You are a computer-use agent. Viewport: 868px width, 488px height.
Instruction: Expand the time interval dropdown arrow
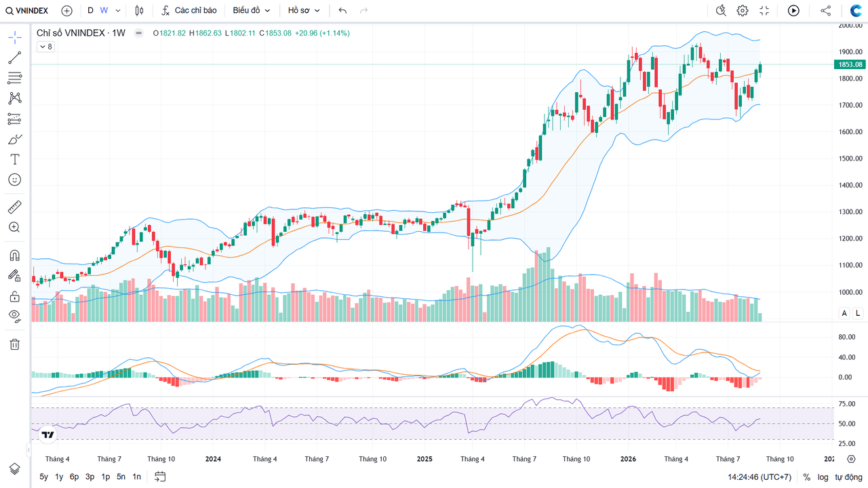(x=118, y=11)
